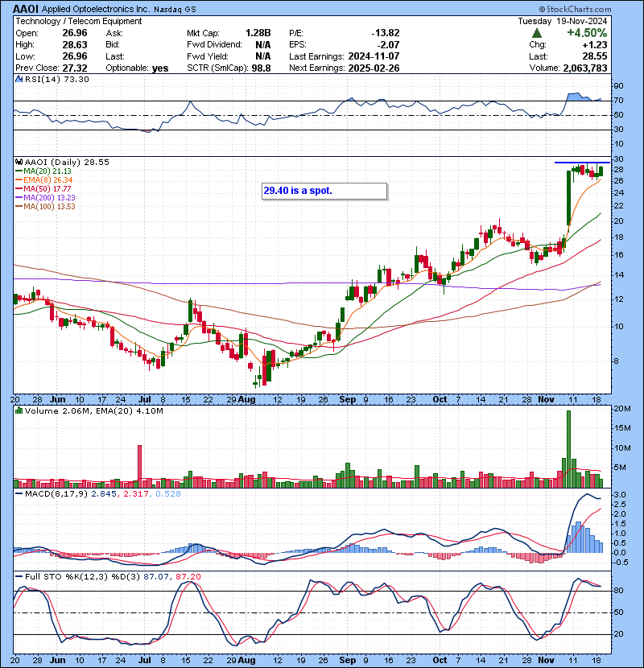
Task: Click the MA(20) 21.13 legend entry
Action: coord(43,171)
